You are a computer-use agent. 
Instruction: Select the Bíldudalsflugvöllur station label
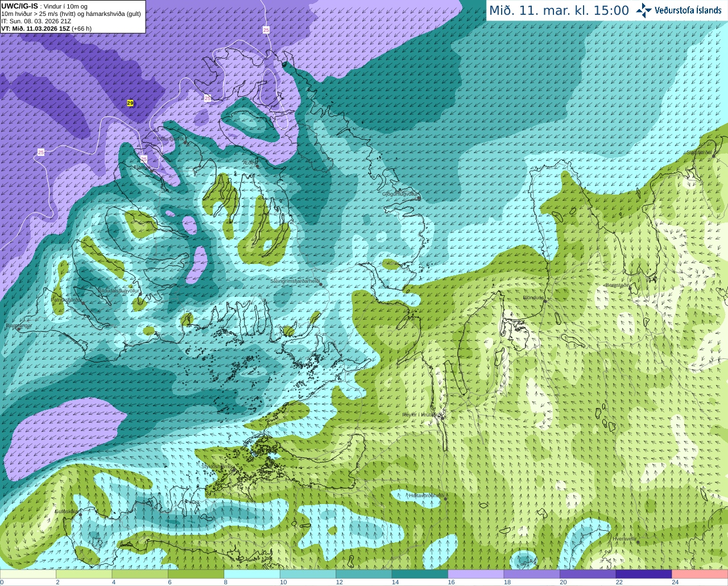coord(118,290)
